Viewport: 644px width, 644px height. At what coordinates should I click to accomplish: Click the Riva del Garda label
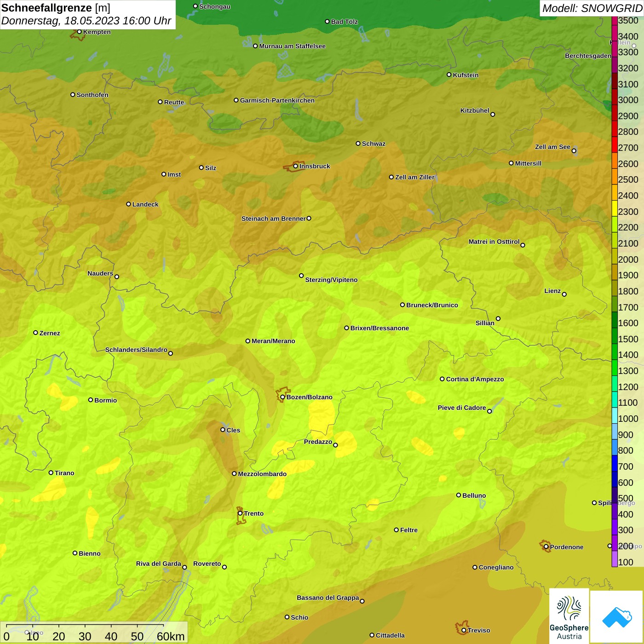159,563
